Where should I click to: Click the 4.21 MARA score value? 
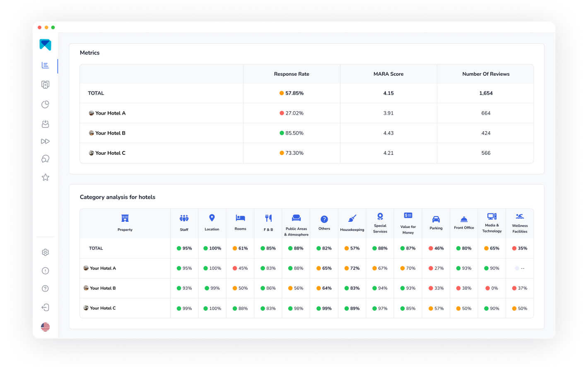point(388,153)
